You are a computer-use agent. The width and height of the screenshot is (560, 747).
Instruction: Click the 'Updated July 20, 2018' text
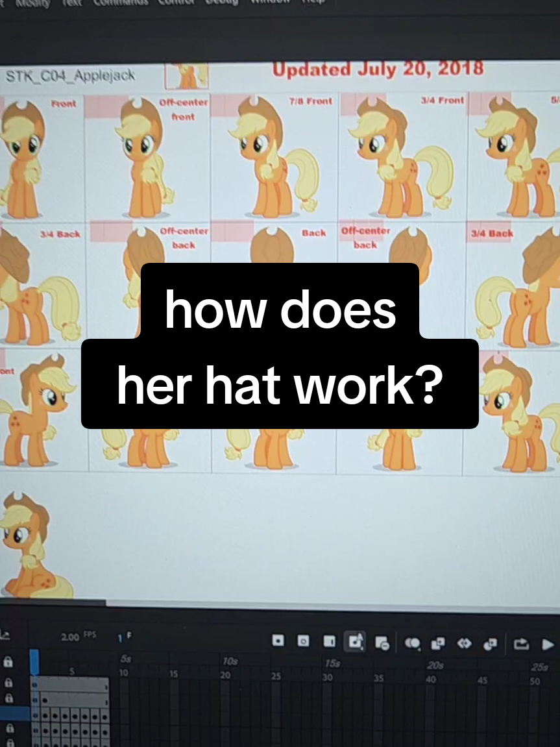(378, 69)
